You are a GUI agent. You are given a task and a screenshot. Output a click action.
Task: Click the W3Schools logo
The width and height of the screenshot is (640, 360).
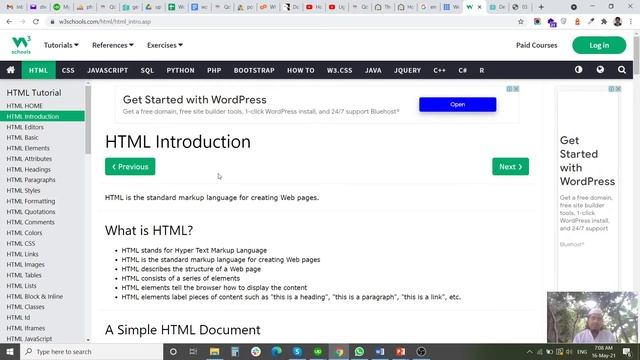pos(21,45)
